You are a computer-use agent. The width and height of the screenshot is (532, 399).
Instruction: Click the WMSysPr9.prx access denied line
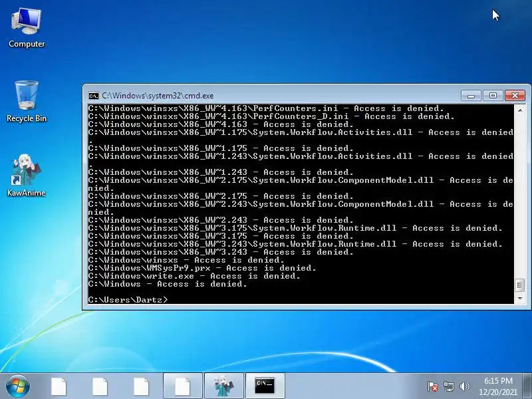[x=202, y=268]
